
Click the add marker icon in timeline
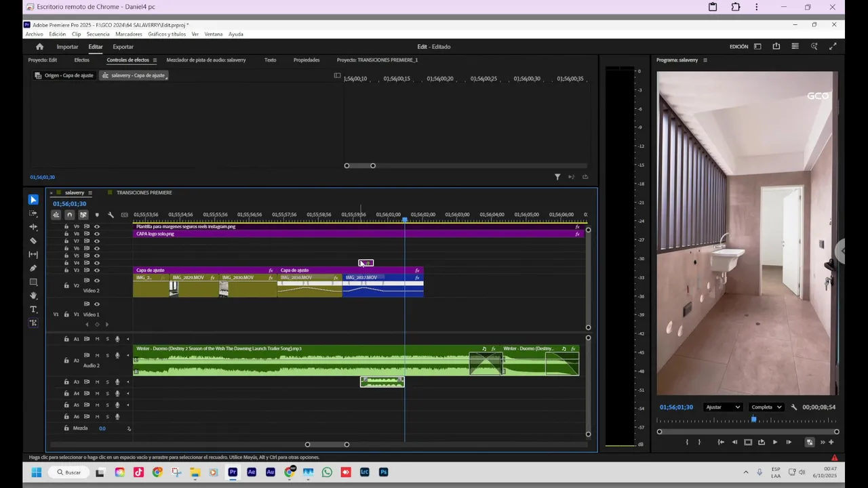coord(97,215)
